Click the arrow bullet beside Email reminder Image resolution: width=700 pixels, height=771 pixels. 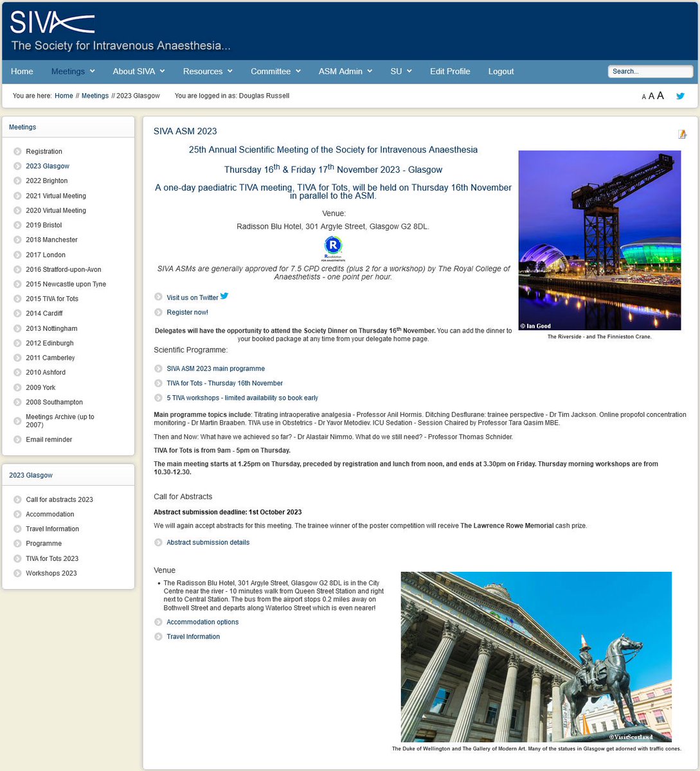pyautogui.click(x=17, y=439)
